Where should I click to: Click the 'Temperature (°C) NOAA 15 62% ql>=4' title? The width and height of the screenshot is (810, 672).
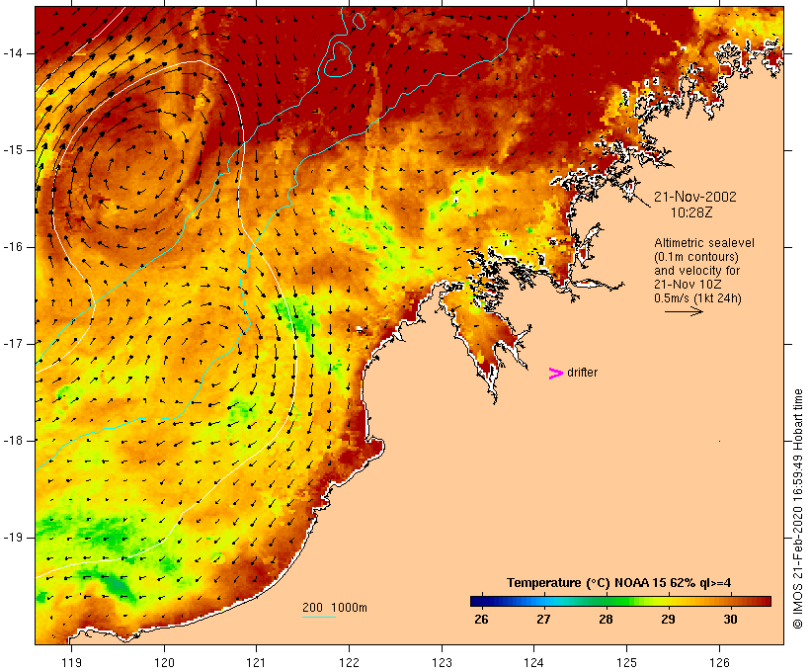pos(619,583)
